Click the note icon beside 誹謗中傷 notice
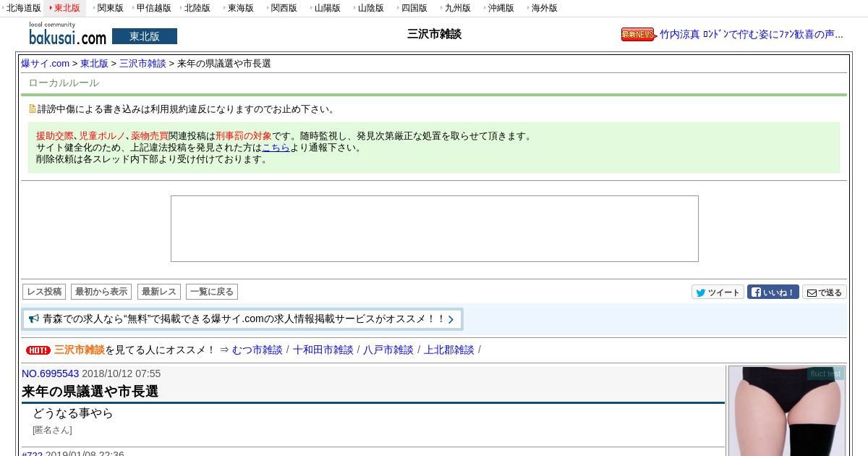Viewport: 868px width, 456px height. click(33, 109)
